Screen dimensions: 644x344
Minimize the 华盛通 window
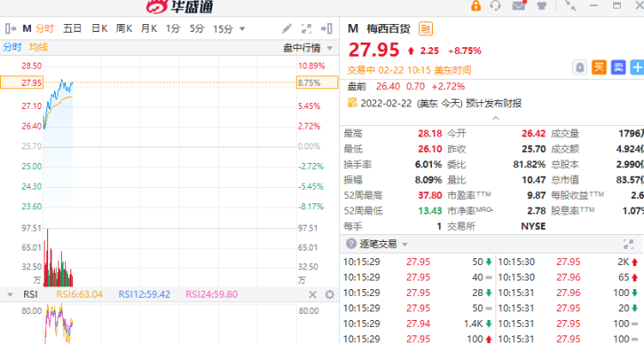tap(593, 6)
